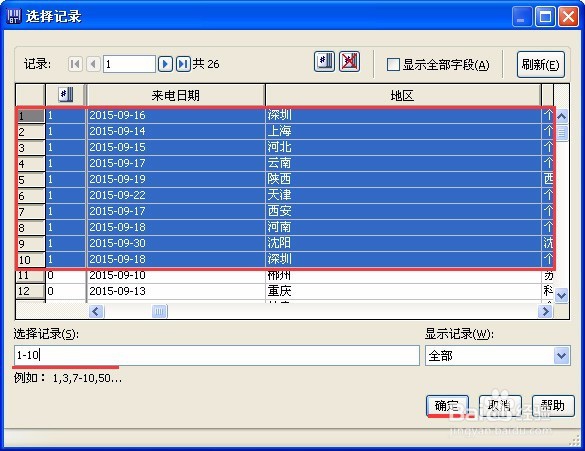
Task: Click date cell 2015-09-16
Action: pyautogui.click(x=176, y=116)
